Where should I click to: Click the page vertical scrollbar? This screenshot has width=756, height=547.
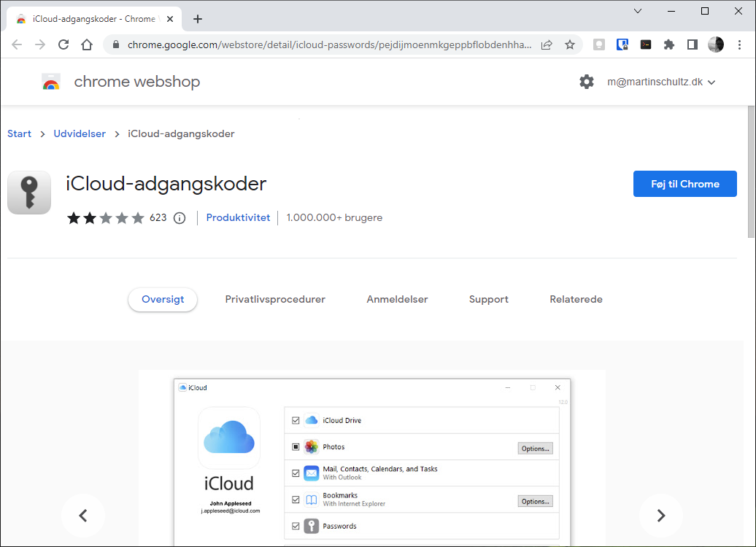751,171
